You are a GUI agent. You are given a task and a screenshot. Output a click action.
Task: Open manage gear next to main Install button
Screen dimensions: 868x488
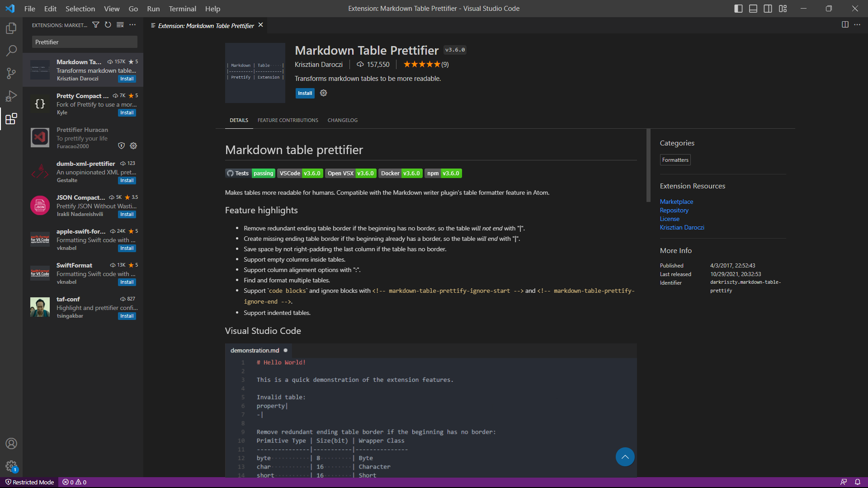(x=324, y=93)
